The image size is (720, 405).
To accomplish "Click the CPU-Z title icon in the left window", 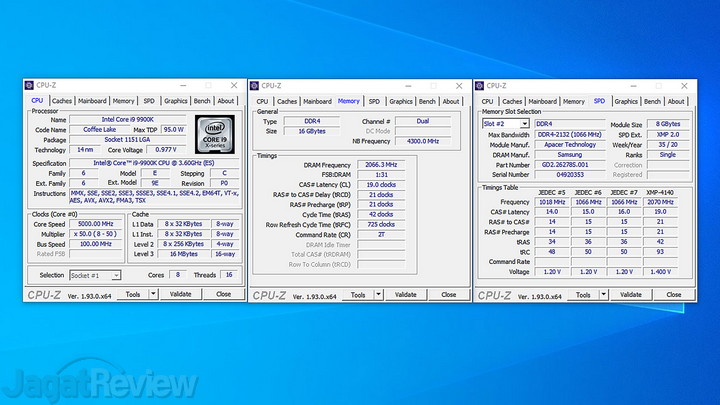I will click(x=29, y=86).
